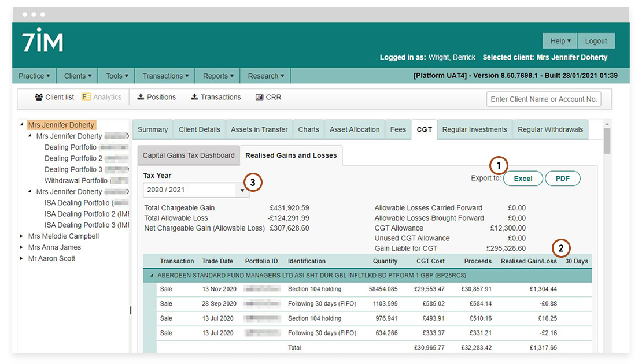This screenshot has height=364, width=642.
Task: Select Withdrawal Portfolio in the client tree
Action: (76, 180)
